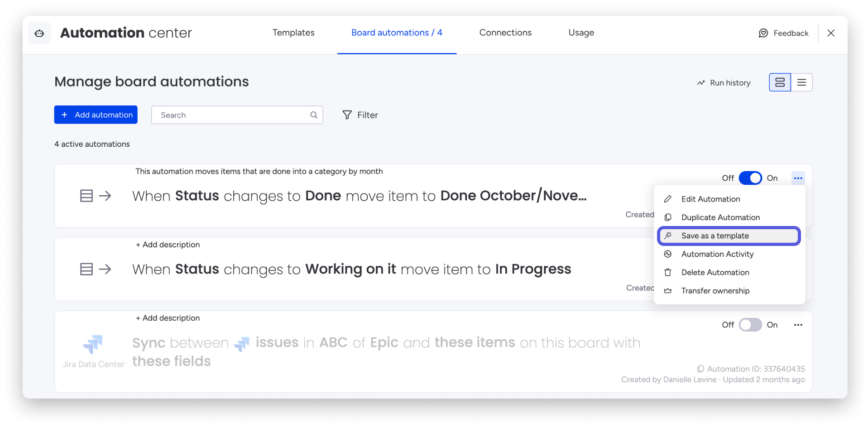Switch to card view layout icon

pyautogui.click(x=780, y=82)
